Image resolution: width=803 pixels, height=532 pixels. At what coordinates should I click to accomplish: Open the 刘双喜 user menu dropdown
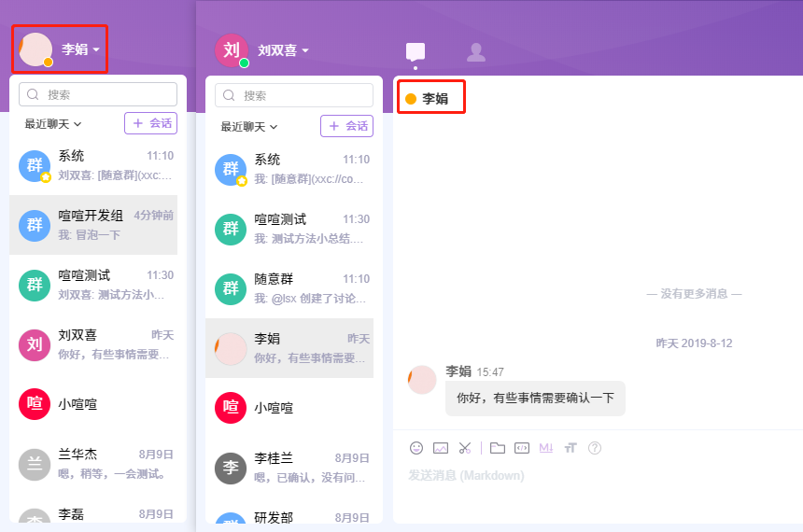[x=283, y=50]
